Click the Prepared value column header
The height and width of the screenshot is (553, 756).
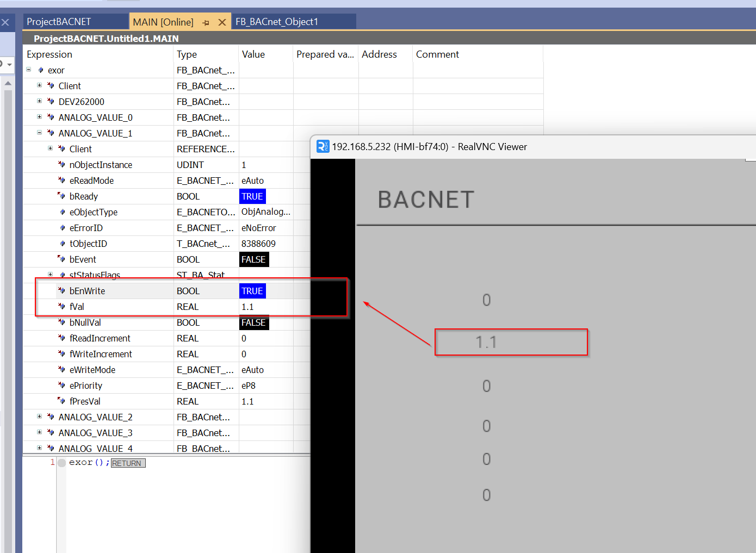pos(326,54)
